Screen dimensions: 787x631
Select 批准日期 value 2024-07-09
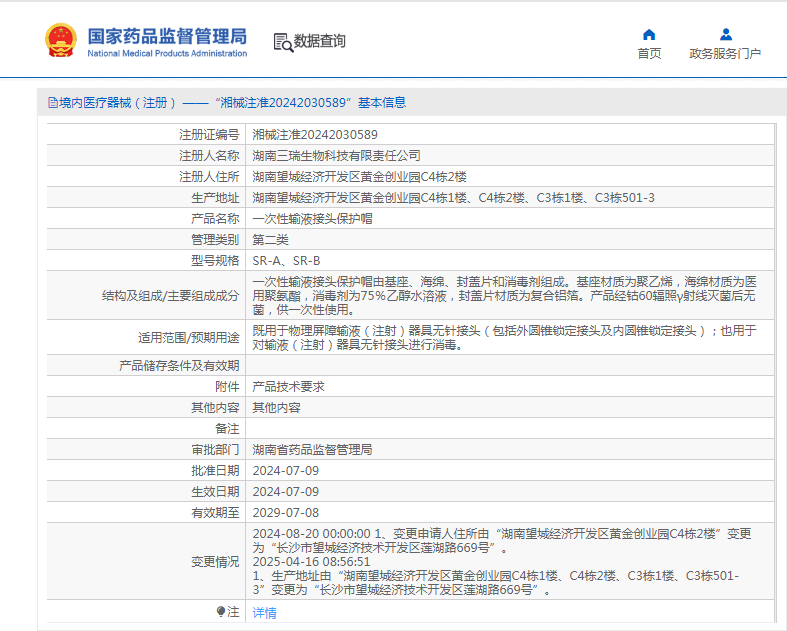pos(286,471)
